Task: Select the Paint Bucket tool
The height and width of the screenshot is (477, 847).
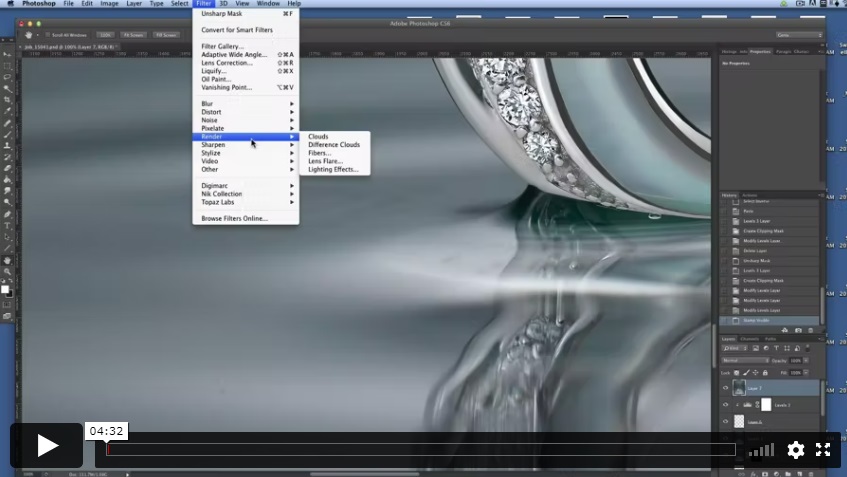Action: coord(7,180)
